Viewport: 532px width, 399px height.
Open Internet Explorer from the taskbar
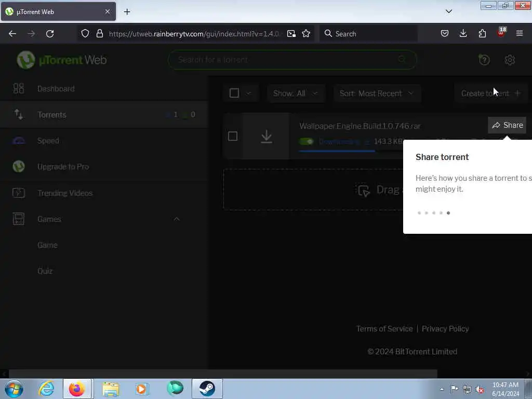(46, 389)
